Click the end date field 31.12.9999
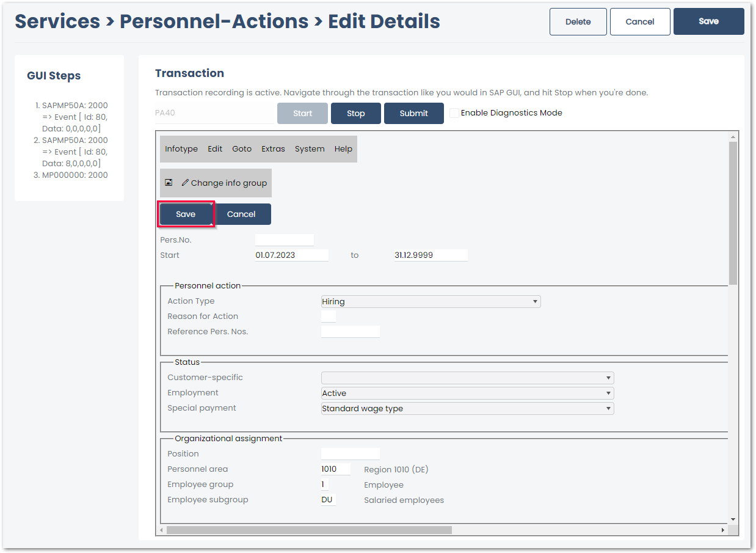756x553 pixels. 431,255
